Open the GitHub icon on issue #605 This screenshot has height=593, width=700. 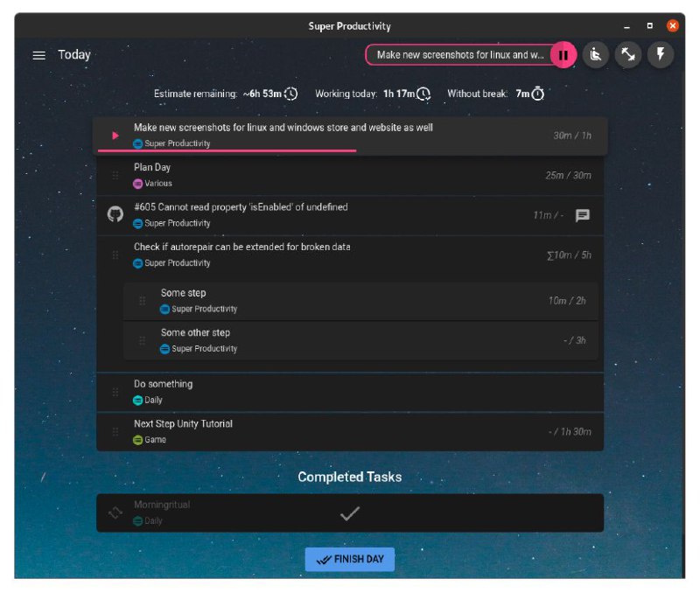point(115,214)
